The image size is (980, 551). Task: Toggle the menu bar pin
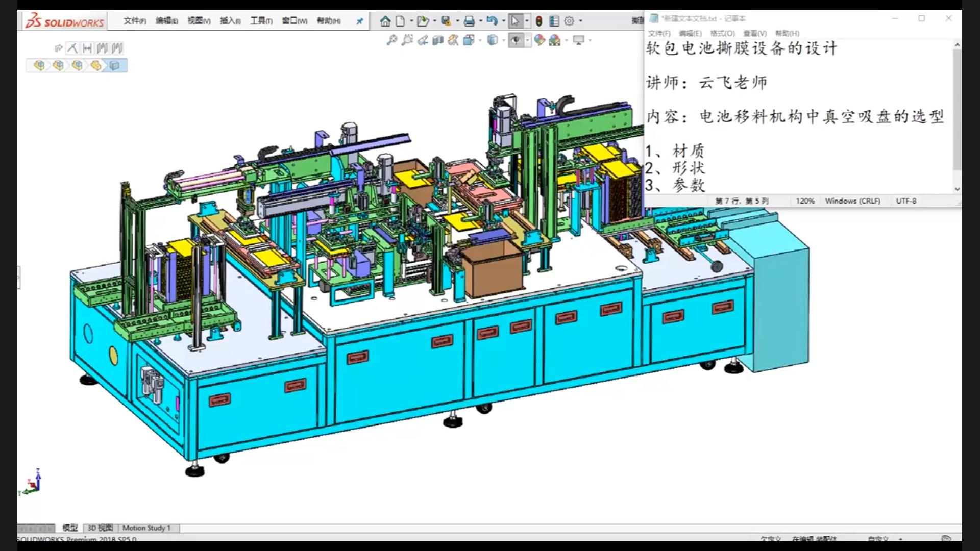360,21
